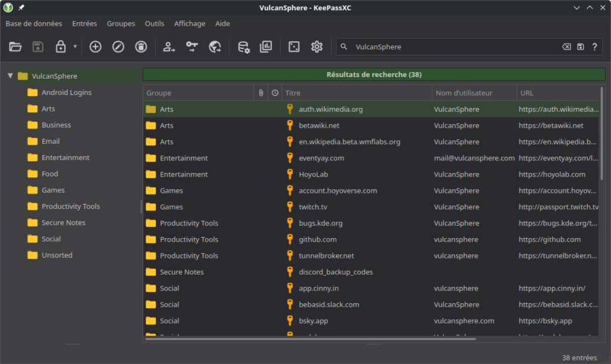
Task: Open the password generator dice icon
Action: pyautogui.click(x=294, y=47)
